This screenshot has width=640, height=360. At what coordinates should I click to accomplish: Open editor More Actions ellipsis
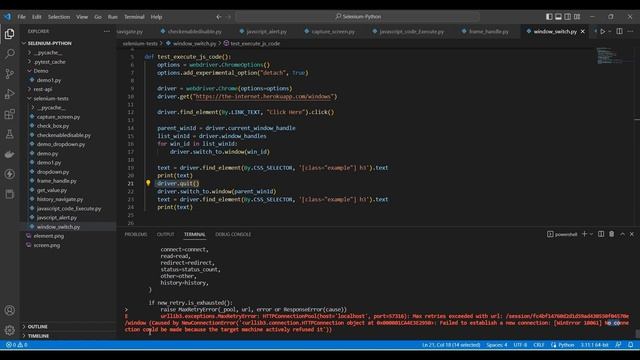coord(630,31)
